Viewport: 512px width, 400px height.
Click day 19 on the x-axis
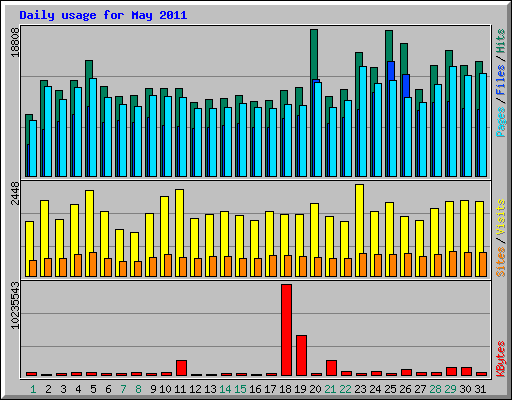(300, 389)
